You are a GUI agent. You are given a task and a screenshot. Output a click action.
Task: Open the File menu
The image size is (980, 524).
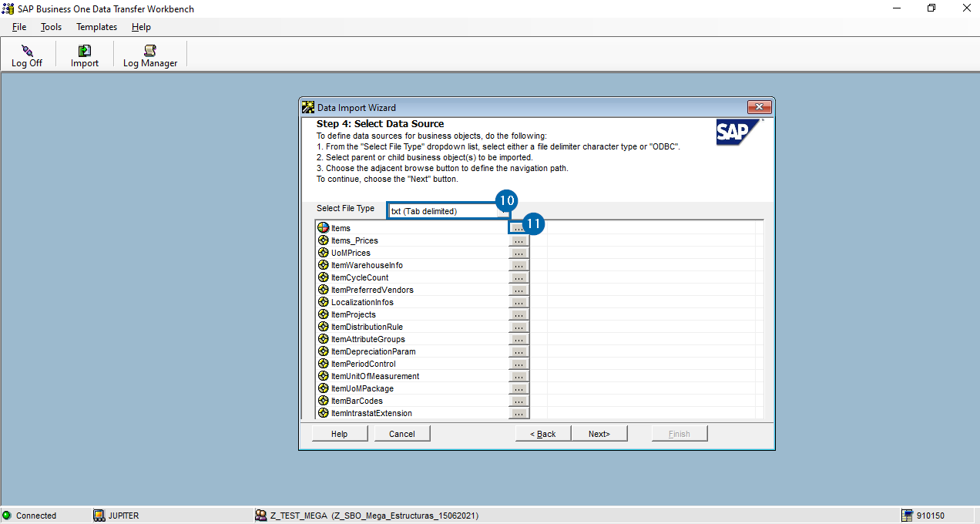(x=19, y=27)
